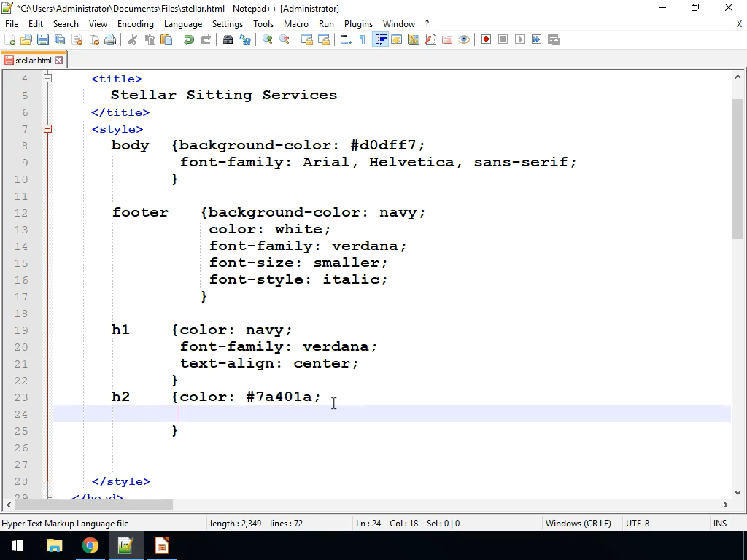Open the Plugins menu
The width and height of the screenshot is (747, 560).
coord(358,24)
